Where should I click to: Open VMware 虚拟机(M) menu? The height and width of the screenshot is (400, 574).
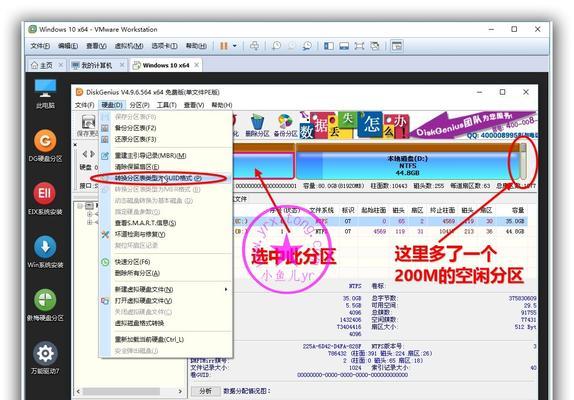[129, 46]
